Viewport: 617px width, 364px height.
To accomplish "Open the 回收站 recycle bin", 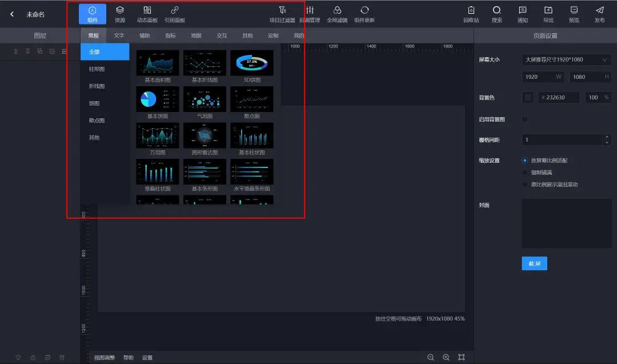I will 471,14.
